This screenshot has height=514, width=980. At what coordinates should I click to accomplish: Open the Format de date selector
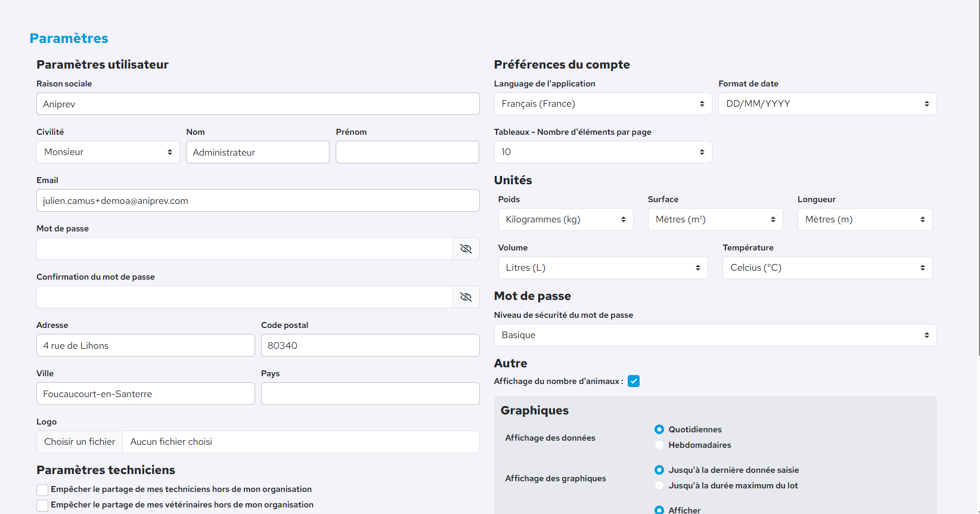pos(827,104)
